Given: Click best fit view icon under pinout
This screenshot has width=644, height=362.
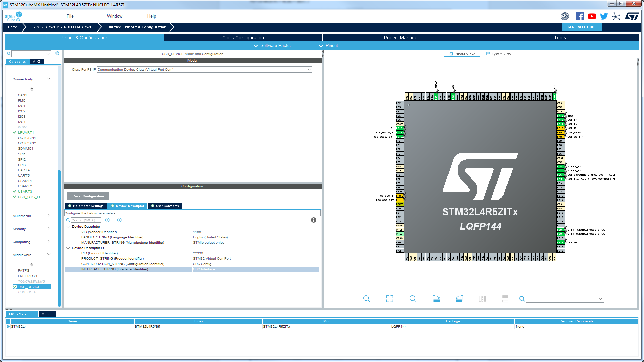Looking at the screenshot, I should [x=389, y=298].
